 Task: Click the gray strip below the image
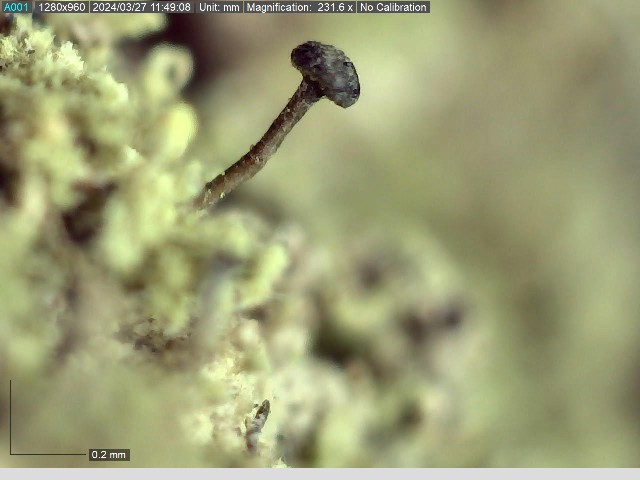tap(320, 474)
